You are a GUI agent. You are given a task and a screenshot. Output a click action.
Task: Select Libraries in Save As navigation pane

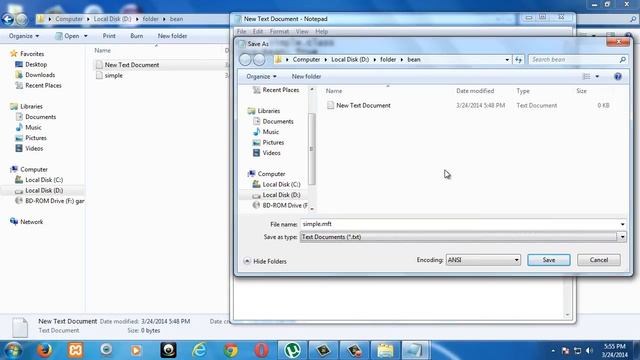click(x=264, y=111)
